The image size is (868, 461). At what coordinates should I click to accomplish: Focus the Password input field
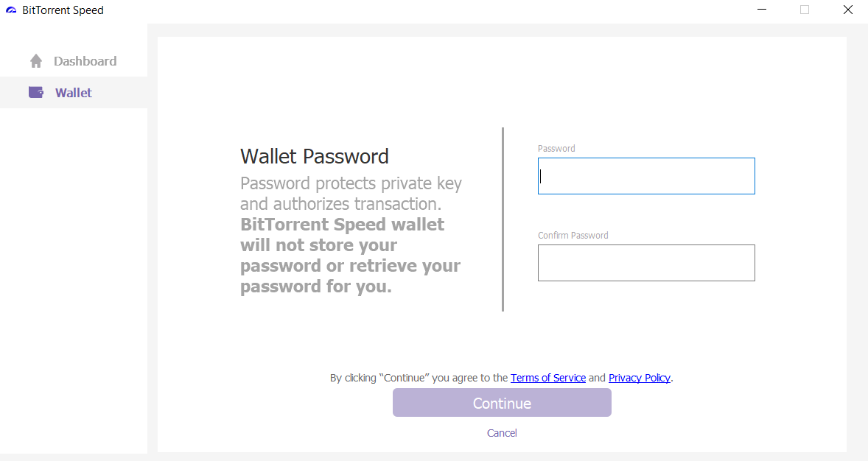646,176
